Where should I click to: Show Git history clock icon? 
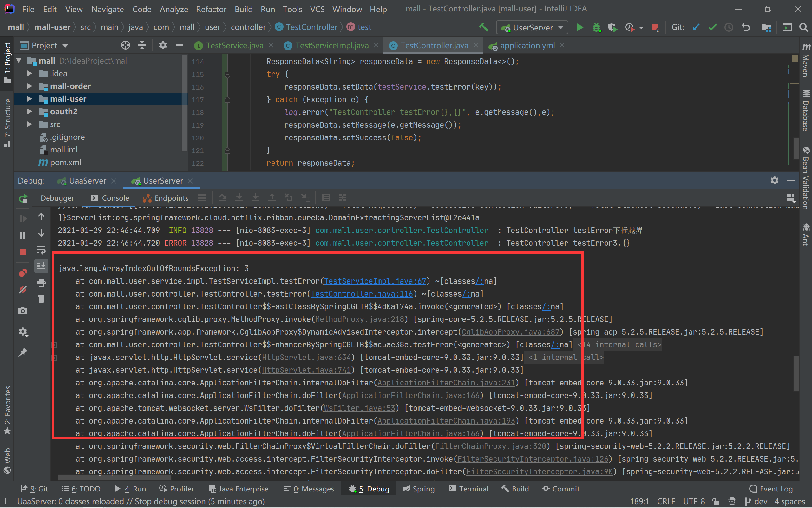(x=729, y=27)
